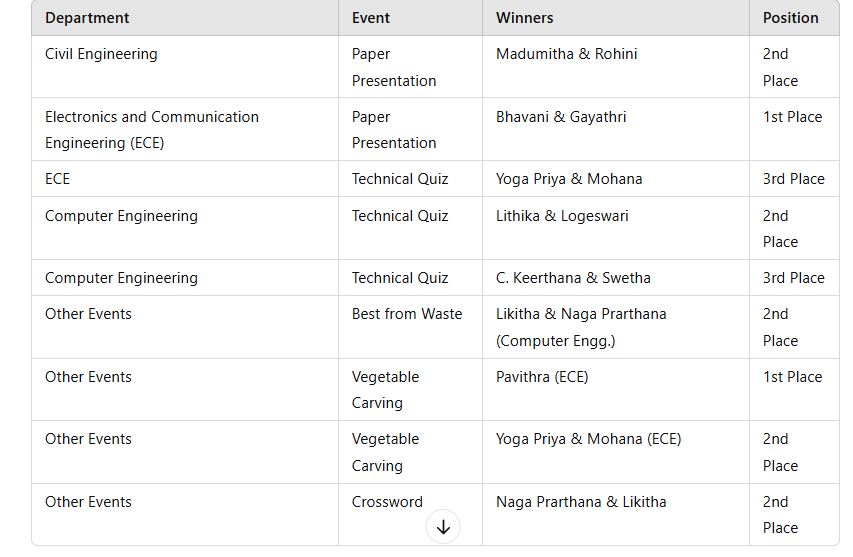The height and width of the screenshot is (557, 853).
Task: Select the Pavithra (ECE) cell
Action: click(x=615, y=389)
